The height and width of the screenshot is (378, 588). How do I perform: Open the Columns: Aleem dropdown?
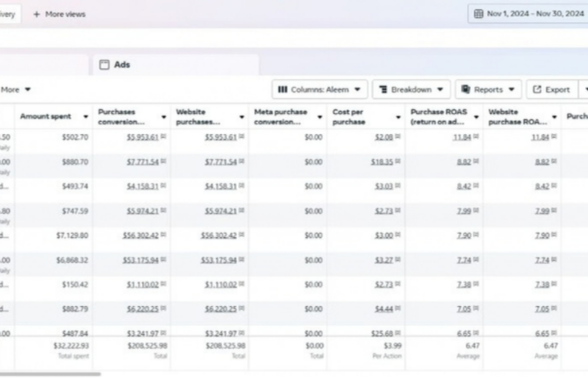point(319,90)
